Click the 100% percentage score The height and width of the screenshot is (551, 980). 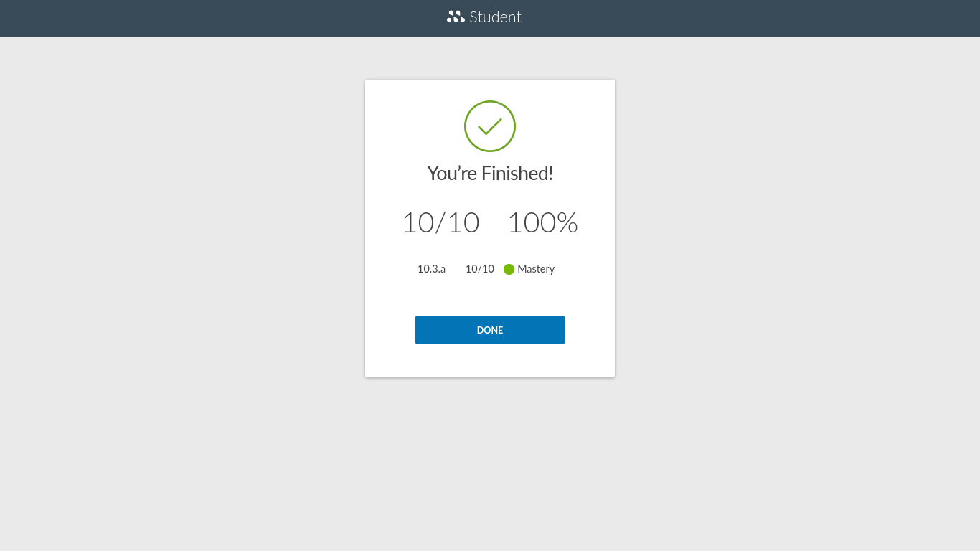pyautogui.click(x=542, y=223)
